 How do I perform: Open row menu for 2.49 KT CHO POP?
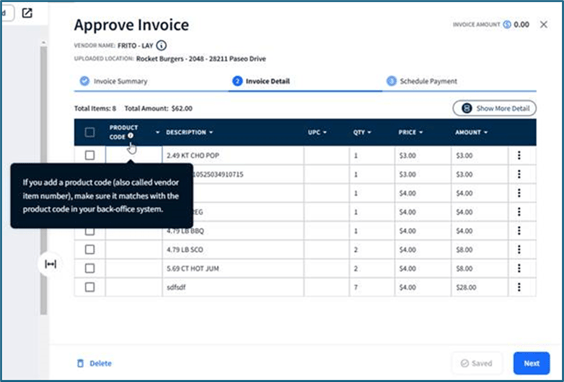tap(519, 155)
